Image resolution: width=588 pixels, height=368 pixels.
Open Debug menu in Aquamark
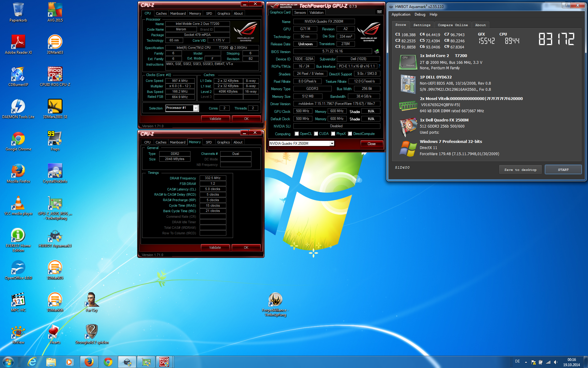tap(420, 14)
